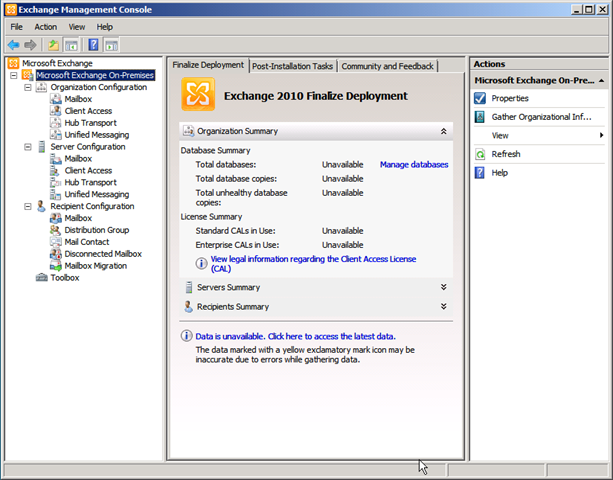Image resolution: width=613 pixels, height=480 pixels.
Task: Go back with the blue arrow
Action: (x=13, y=45)
